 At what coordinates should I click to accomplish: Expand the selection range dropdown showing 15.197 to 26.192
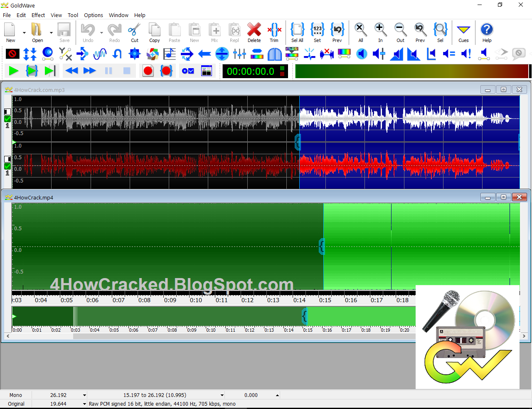pos(222,395)
